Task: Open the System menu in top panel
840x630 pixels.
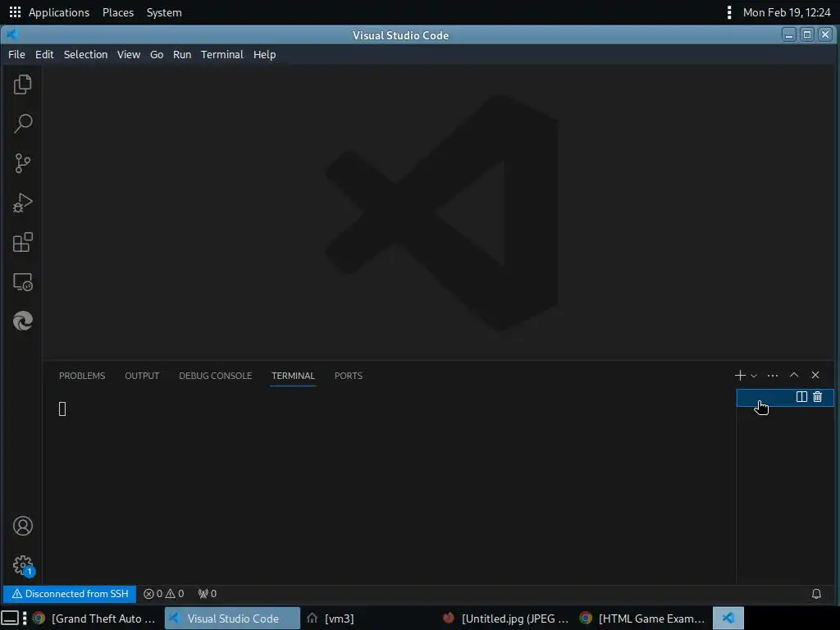Action: click(164, 12)
